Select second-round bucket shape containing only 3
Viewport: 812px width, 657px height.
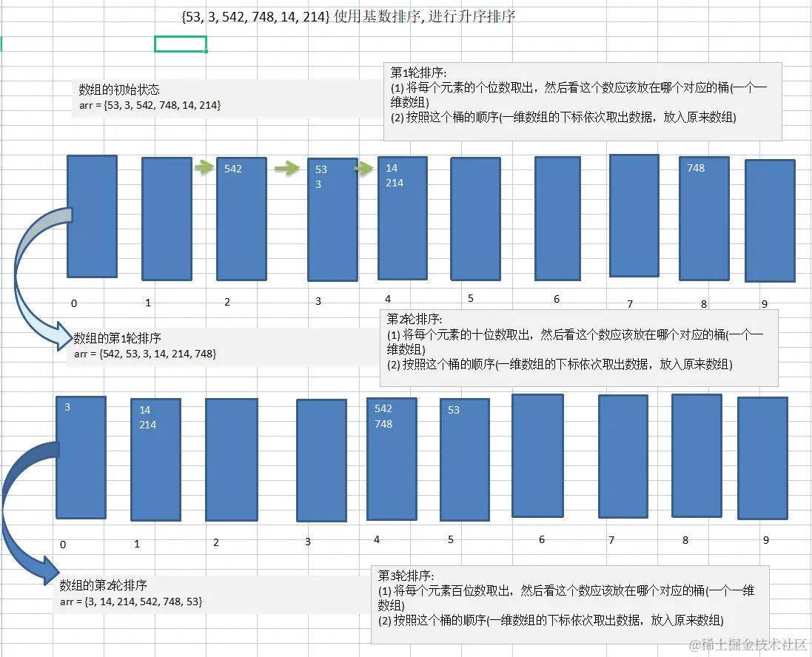(x=81, y=458)
